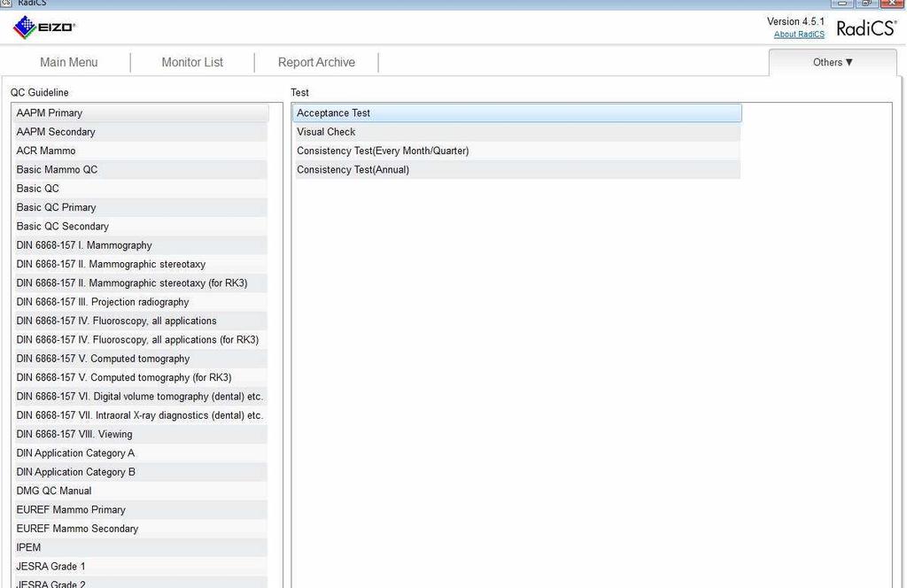The width and height of the screenshot is (907, 588).
Task: Select Consistency Test(Annual)
Action: [x=517, y=170]
